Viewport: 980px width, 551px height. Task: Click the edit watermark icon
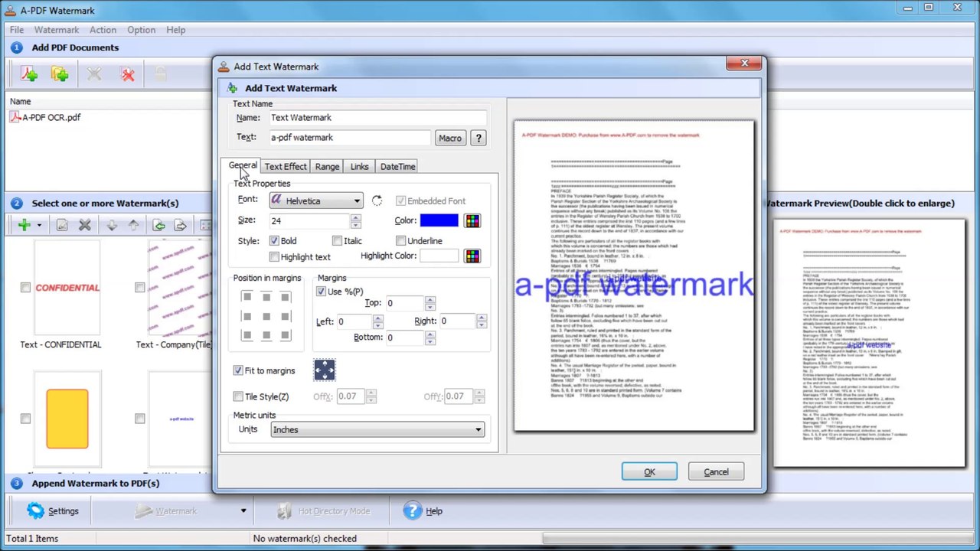coord(62,225)
